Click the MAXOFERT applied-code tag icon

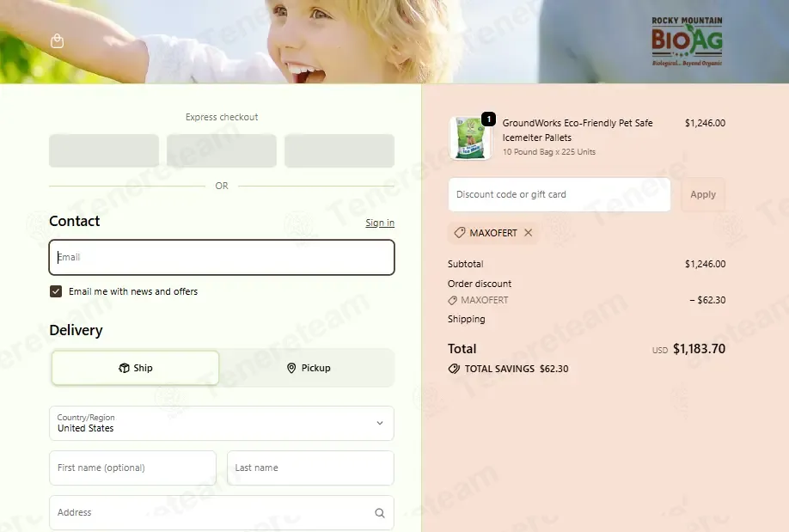(460, 233)
